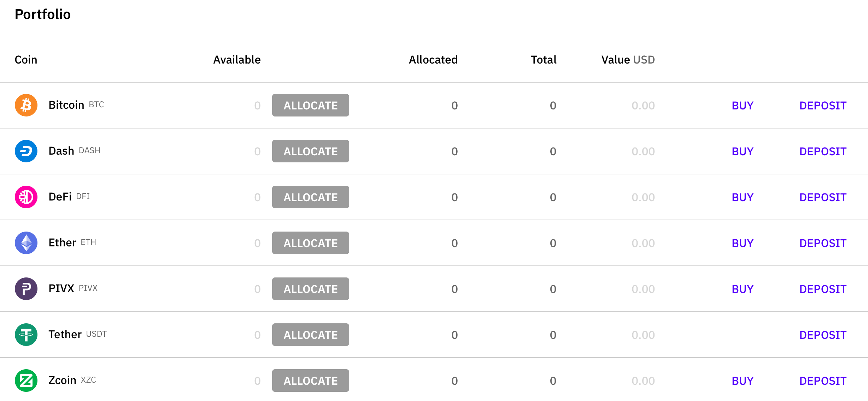This screenshot has width=868, height=401.
Task: Click the blue Dash coin icon
Action: coord(26,151)
